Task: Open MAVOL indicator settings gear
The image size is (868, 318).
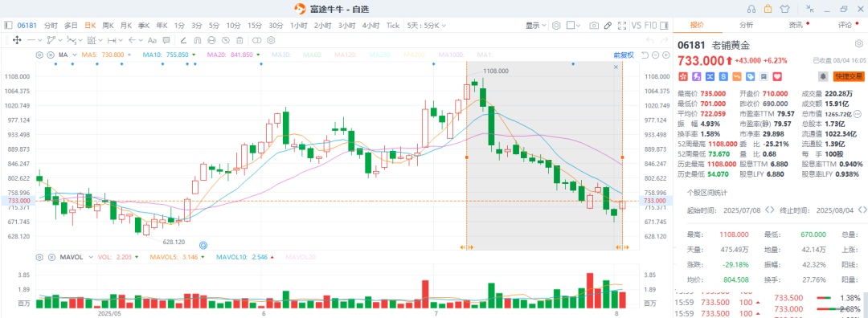Action: (39, 257)
